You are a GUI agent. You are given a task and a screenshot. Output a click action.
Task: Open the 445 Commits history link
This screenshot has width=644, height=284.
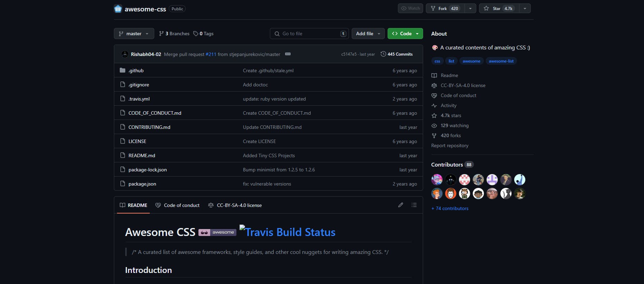[x=397, y=54]
